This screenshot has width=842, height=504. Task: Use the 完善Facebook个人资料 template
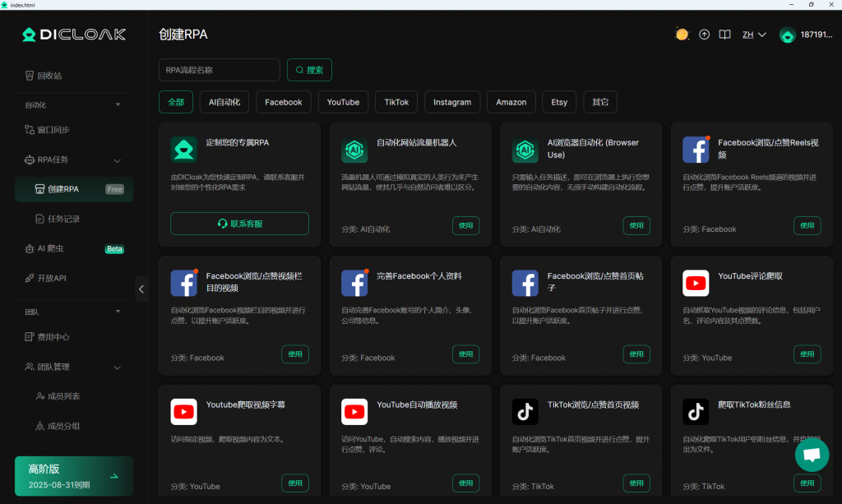click(x=465, y=354)
